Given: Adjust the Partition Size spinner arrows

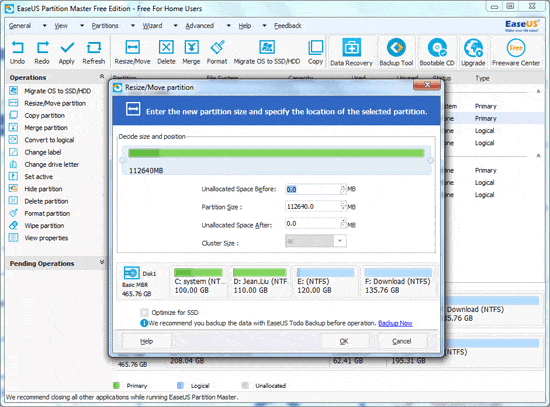Looking at the screenshot, I should tap(343, 206).
